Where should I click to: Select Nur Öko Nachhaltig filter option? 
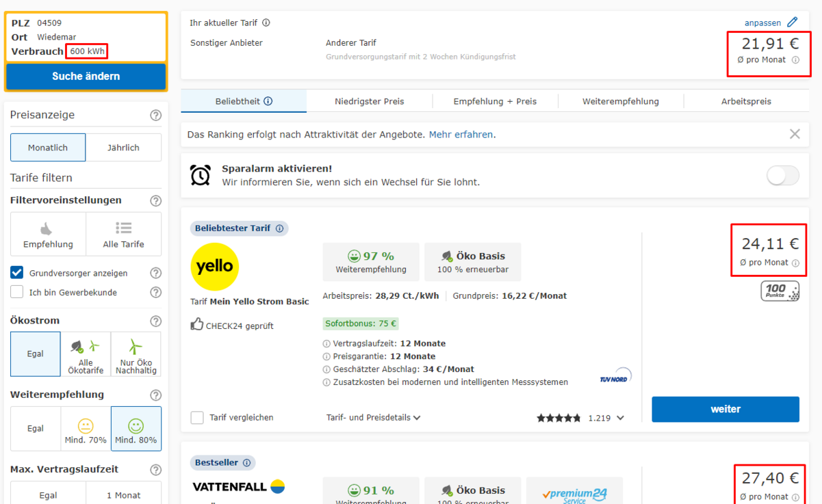136,354
